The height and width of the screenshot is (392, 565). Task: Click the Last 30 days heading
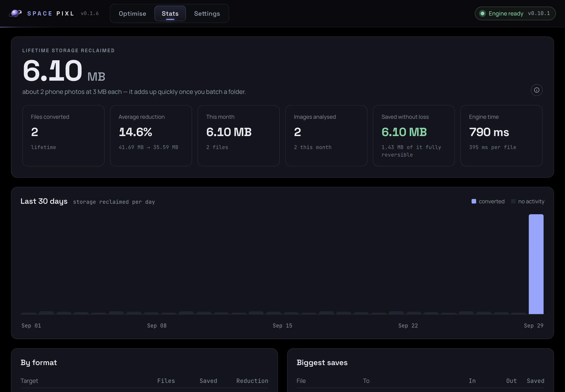pos(44,201)
